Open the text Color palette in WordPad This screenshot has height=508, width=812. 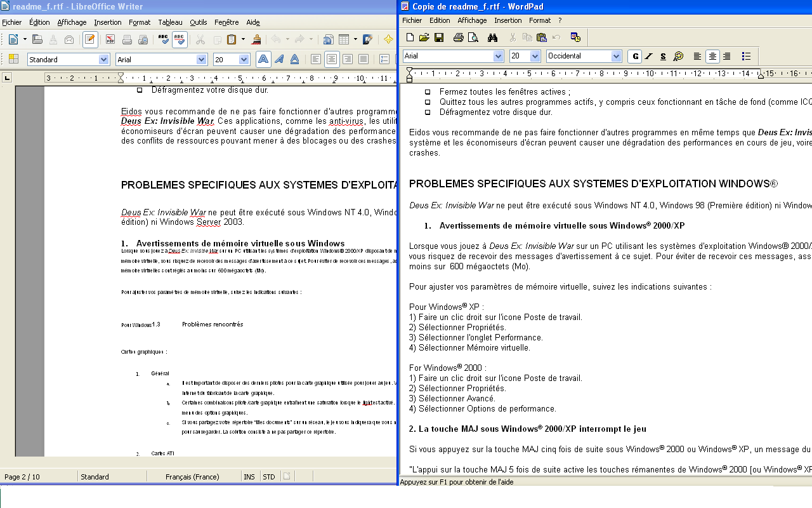[x=678, y=56]
